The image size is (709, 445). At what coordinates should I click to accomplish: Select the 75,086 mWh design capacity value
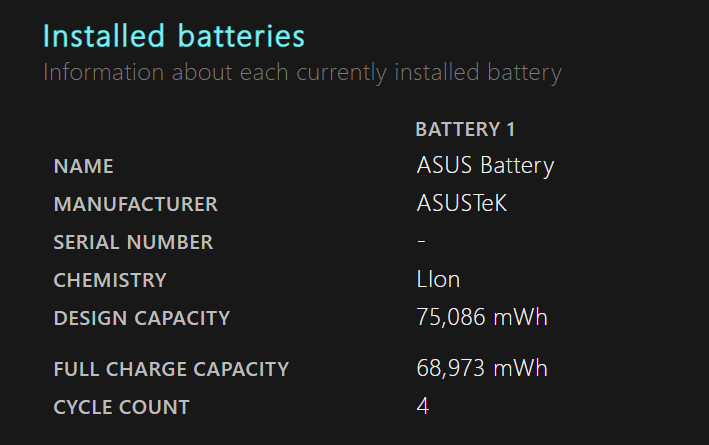[482, 317]
